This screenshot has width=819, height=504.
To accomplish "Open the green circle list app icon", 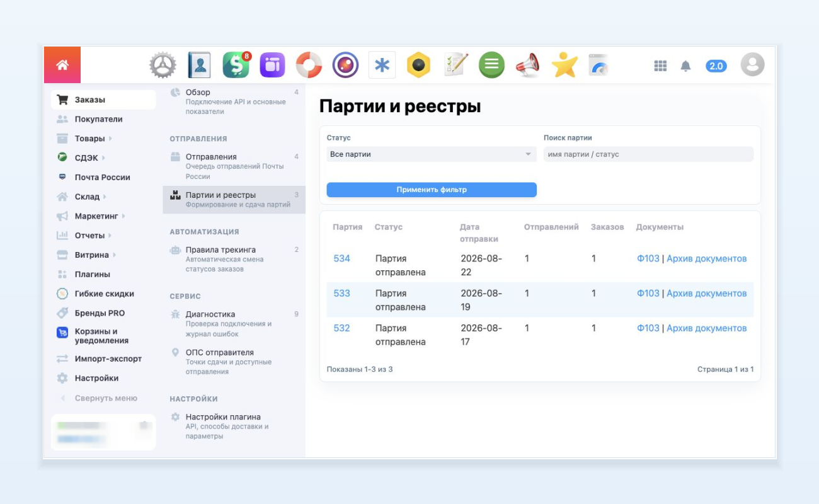I will 491,65.
